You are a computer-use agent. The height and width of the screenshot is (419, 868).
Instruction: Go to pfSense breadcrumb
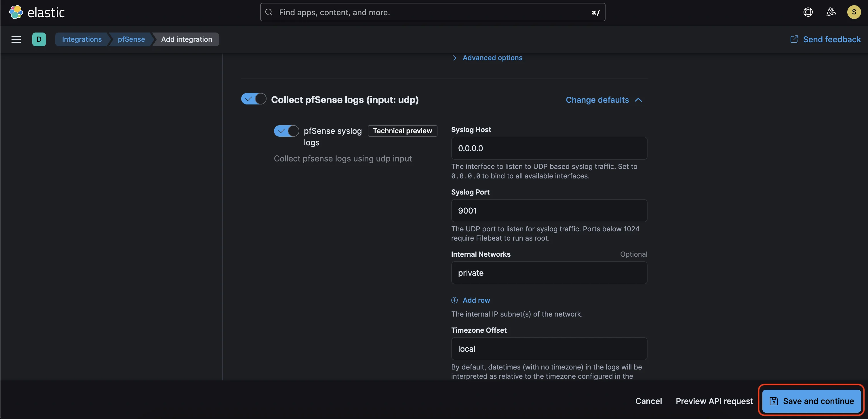click(x=132, y=39)
